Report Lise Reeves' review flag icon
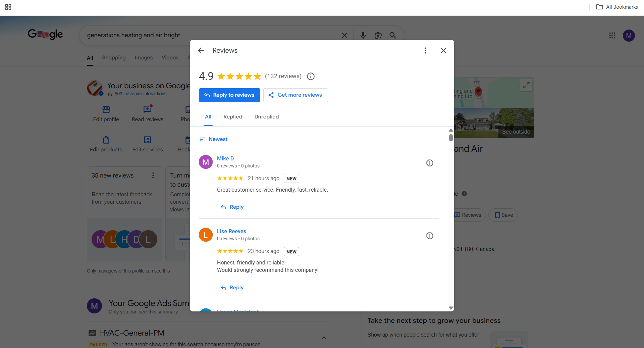The height and width of the screenshot is (348, 644). (x=430, y=236)
